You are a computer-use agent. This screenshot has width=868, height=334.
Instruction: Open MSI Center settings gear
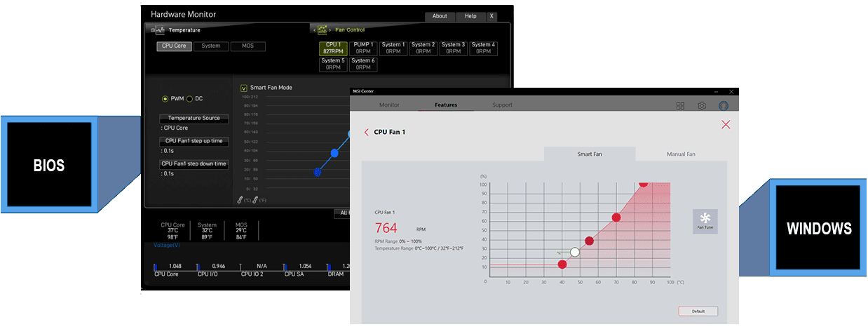(x=701, y=105)
